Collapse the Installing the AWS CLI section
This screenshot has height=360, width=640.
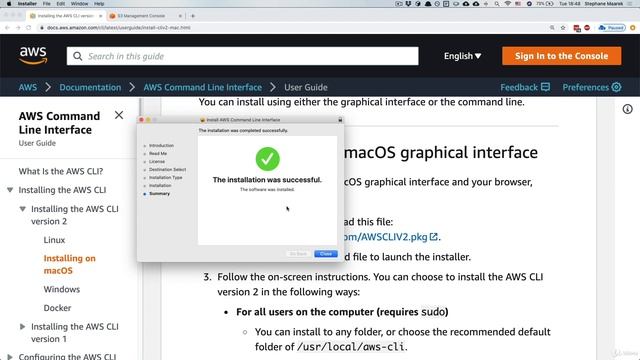click(10, 190)
